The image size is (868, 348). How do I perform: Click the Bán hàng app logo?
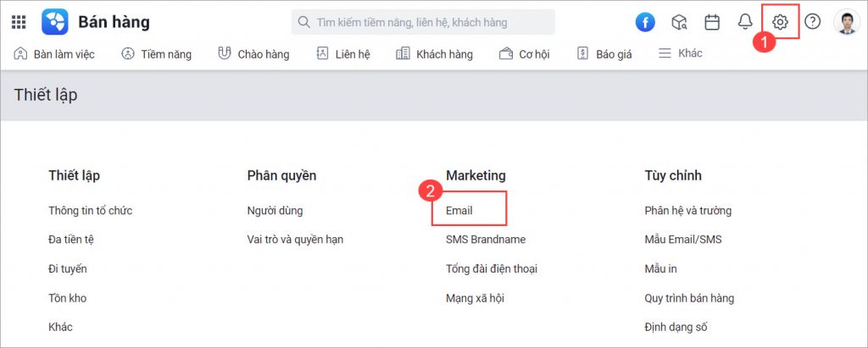tap(55, 22)
